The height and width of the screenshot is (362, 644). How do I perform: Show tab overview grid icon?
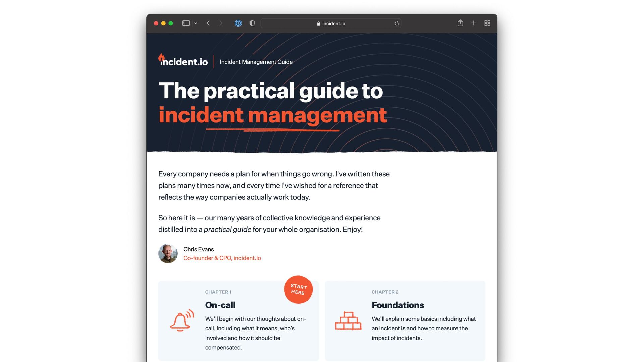487,23
